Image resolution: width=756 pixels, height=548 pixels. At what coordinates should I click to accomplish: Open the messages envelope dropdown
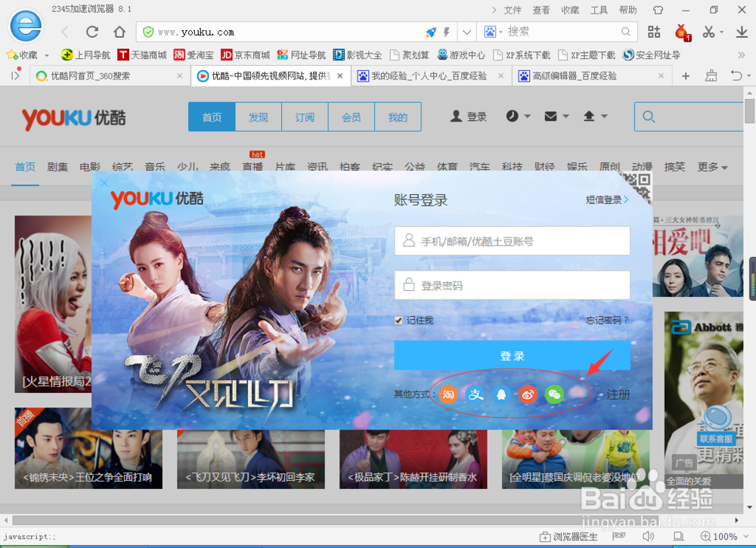[x=557, y=116]
